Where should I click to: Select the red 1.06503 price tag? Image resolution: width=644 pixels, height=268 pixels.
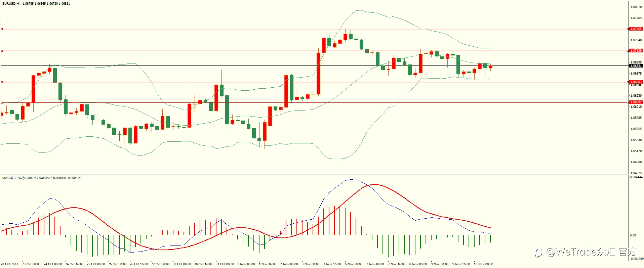tap(636, 82)
